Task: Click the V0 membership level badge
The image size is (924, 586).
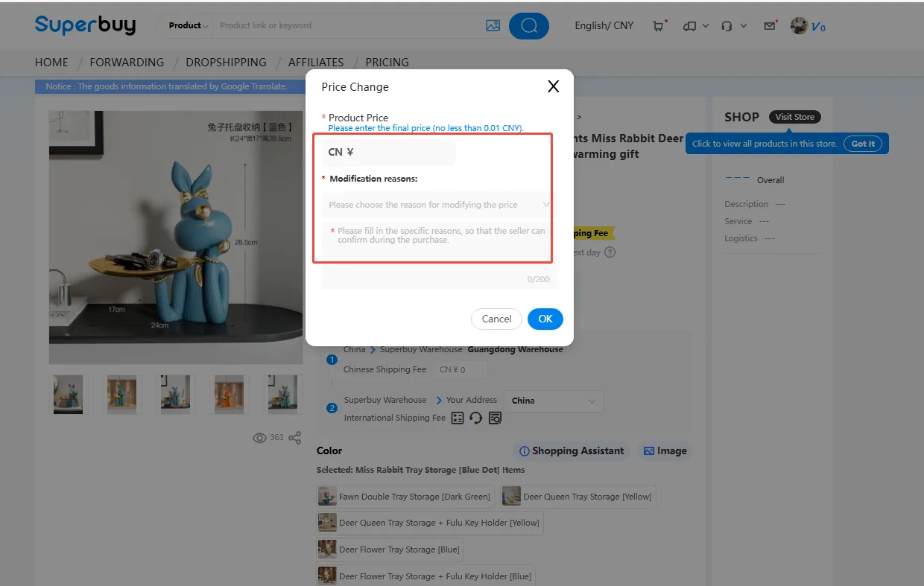Action: pyautogui.click(x=818, y=28)
